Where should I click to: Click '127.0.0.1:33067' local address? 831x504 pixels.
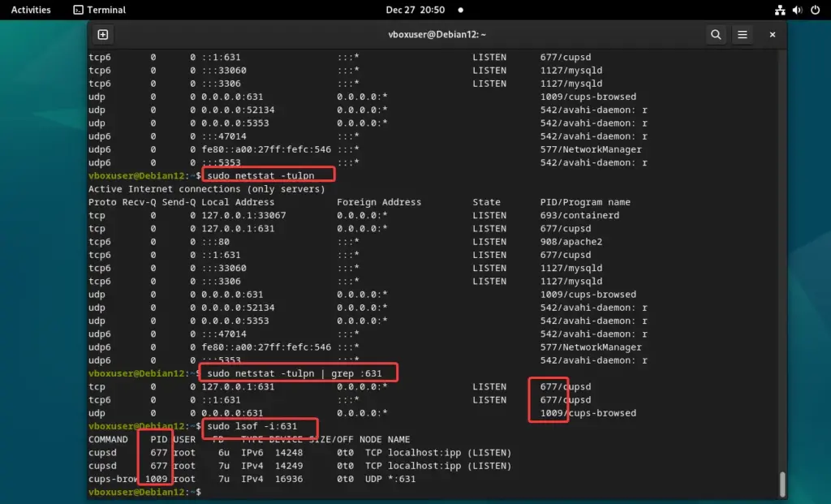click(243, 215)
